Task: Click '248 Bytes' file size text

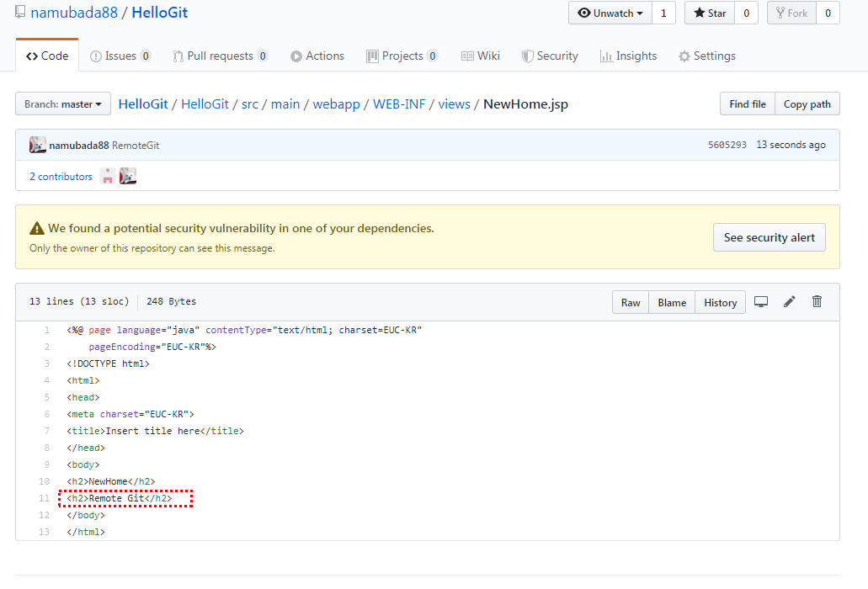Action: tap(171, 301)
